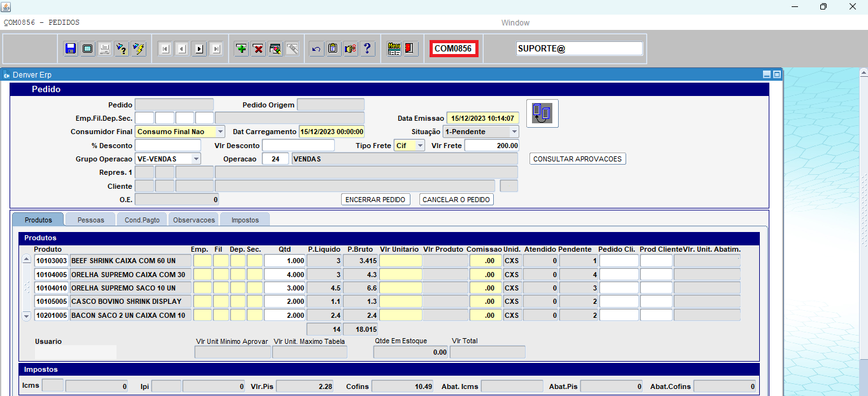
Task: Click the Vlr Frete 200.00 field
Action: coord(492,146)
